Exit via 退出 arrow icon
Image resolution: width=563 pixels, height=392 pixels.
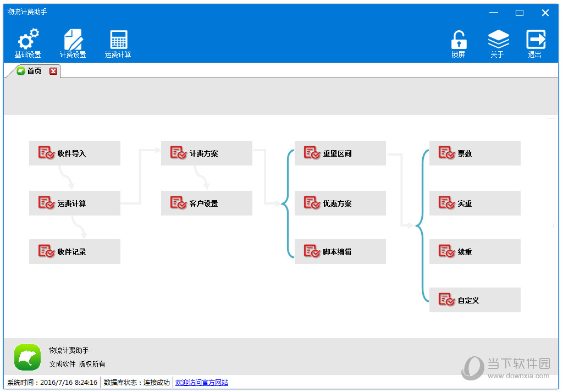tap(536, 39)
